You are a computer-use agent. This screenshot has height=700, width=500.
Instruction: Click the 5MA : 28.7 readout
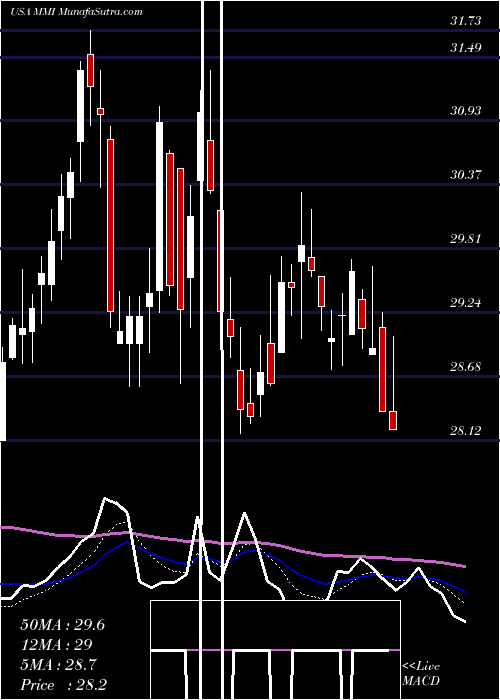[60, 665]
